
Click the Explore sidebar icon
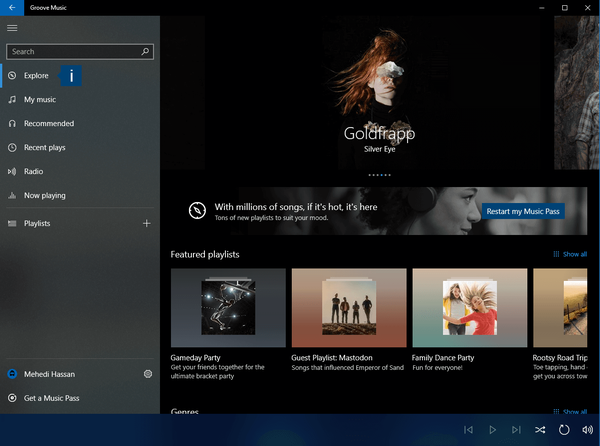(12, 75)
